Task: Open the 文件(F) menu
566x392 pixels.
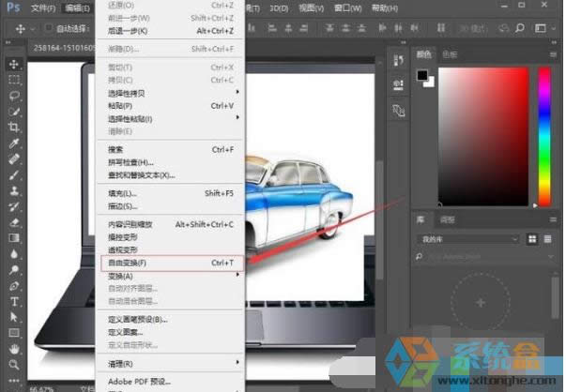Action: point(44,8)
